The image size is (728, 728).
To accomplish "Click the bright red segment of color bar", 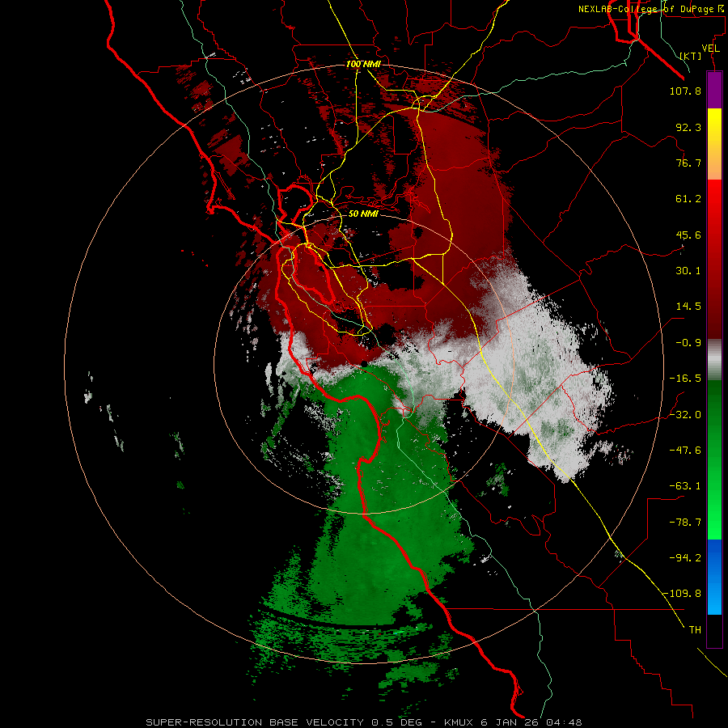I will (x=714, y=200).
